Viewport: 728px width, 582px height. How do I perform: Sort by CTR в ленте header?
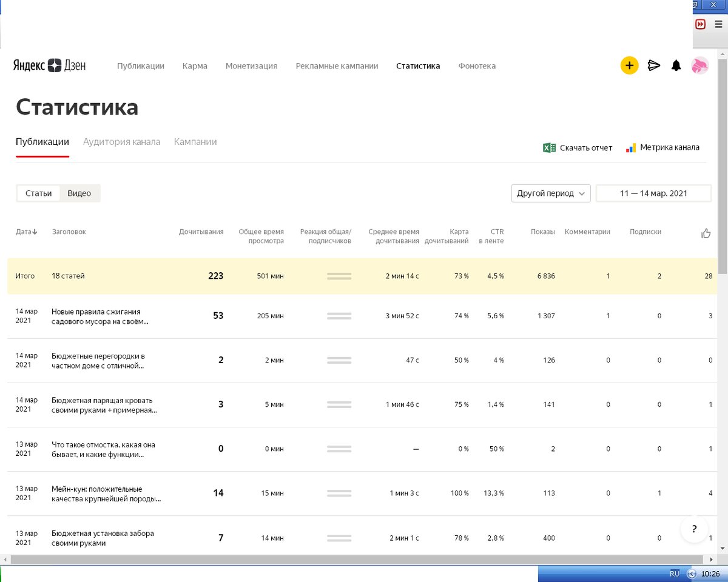(x=491, y=236)
